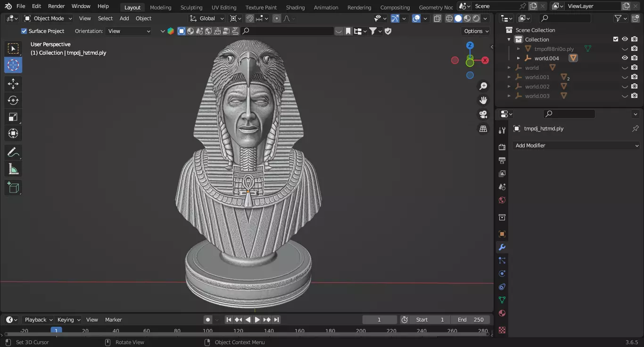Open the View Layer properties tab
This screenshot has height=347, width=644.
click(x=502, y=174)
